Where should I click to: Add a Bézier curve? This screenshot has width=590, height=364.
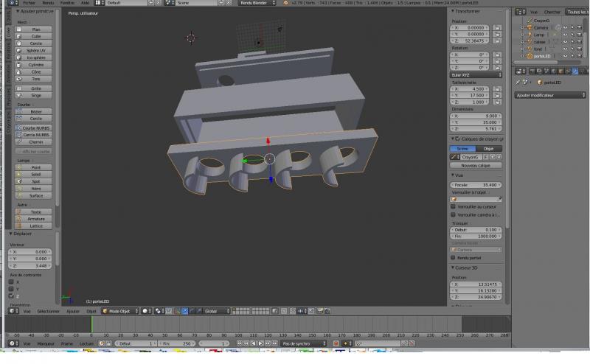tap(36, 111)
